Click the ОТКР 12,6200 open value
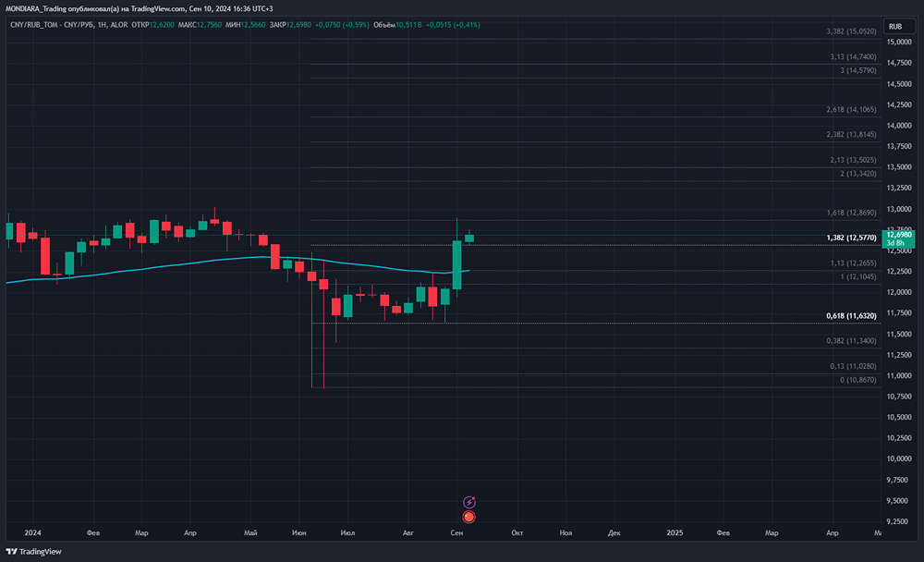924x562 pixels. [152, 25]
